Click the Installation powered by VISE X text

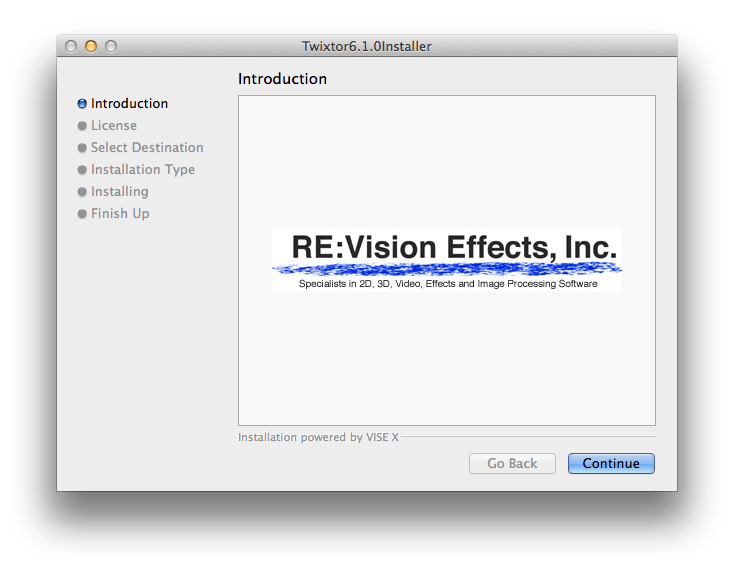[318, 437]
